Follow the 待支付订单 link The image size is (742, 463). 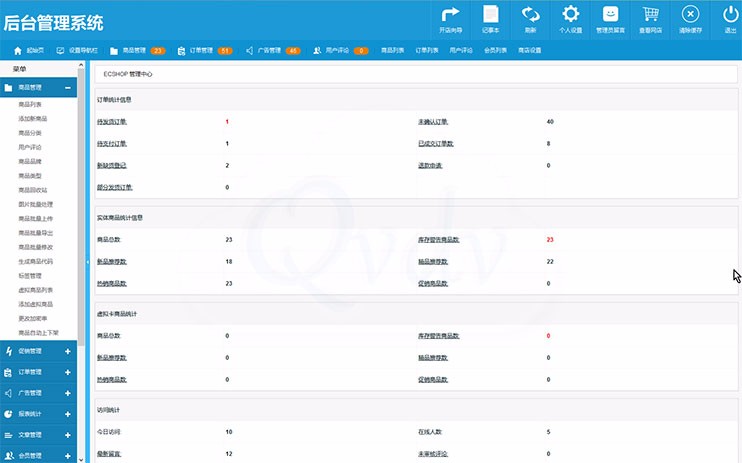tap(112, 143)
